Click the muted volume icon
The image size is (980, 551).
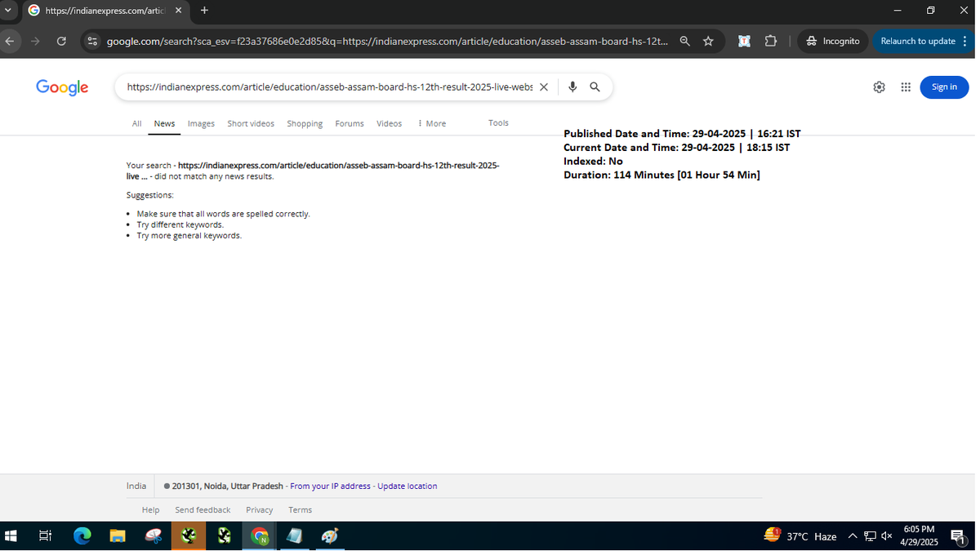[x=886, y=536]
